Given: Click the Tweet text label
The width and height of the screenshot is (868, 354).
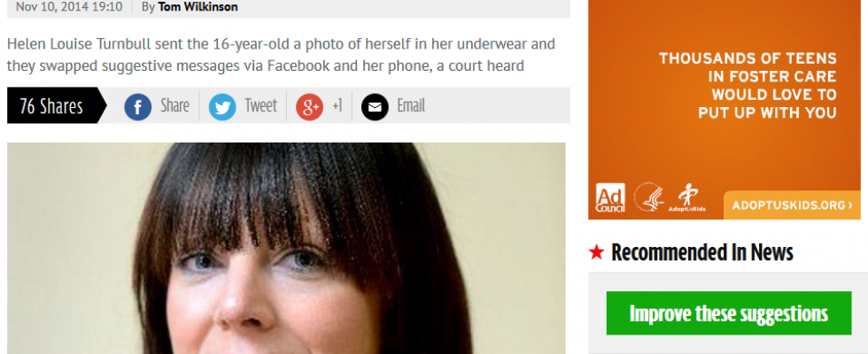Looking at the screenshot, I should click(x=260, y=105).
